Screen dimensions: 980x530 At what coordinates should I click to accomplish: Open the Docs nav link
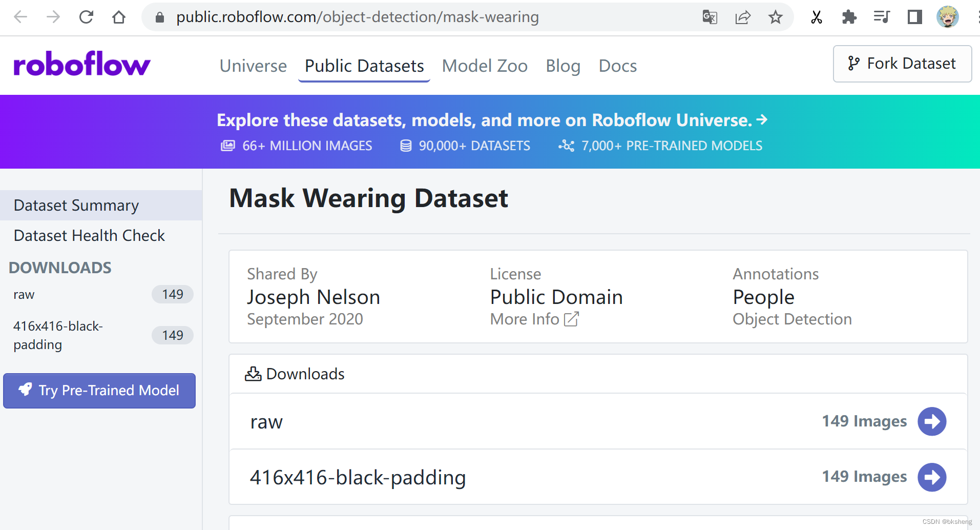618,66
